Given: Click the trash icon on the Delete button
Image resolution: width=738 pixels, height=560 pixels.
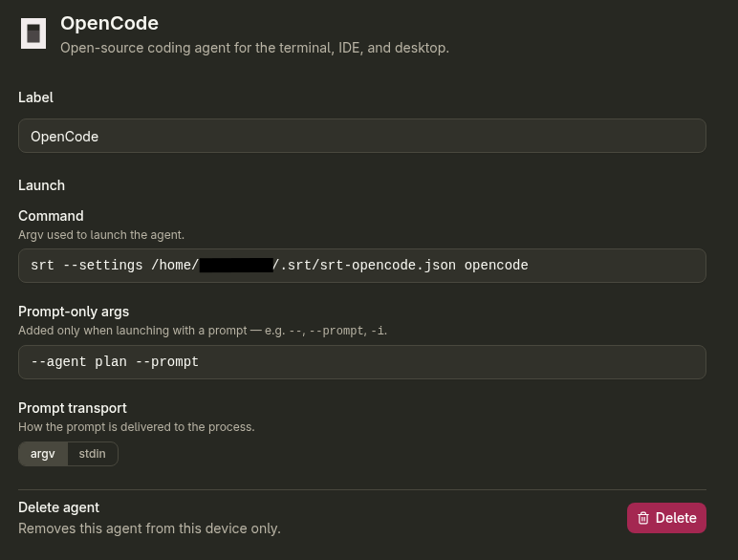Looking at the screenshot, I should pyautogui.click(x=643, y=518).
